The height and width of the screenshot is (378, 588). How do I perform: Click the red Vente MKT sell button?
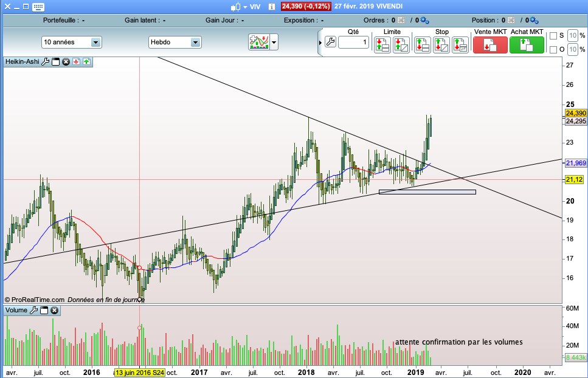click(x=490, y=45)
